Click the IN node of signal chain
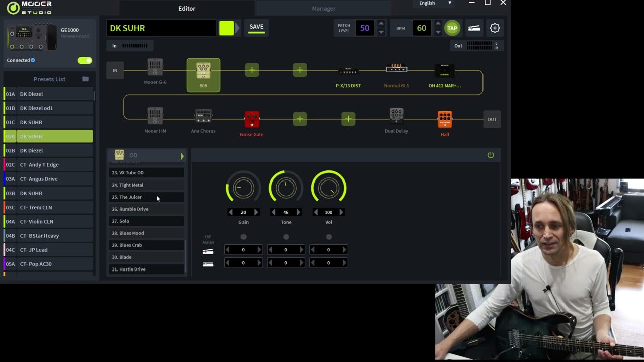The image size is (644, 362). tap(115, 70)
